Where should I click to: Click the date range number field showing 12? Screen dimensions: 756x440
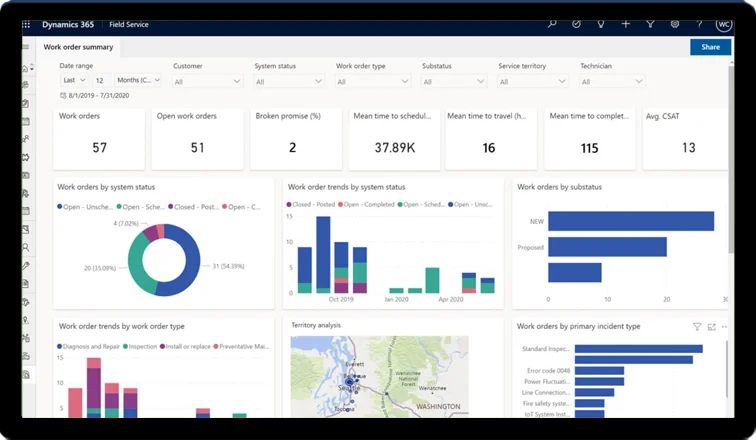coord(101,80)
